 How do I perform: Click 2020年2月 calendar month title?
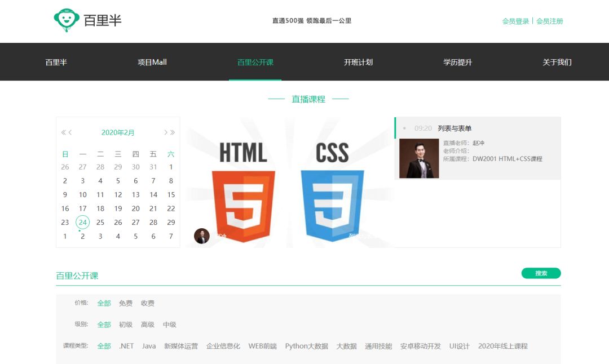(x=118, y=133)
